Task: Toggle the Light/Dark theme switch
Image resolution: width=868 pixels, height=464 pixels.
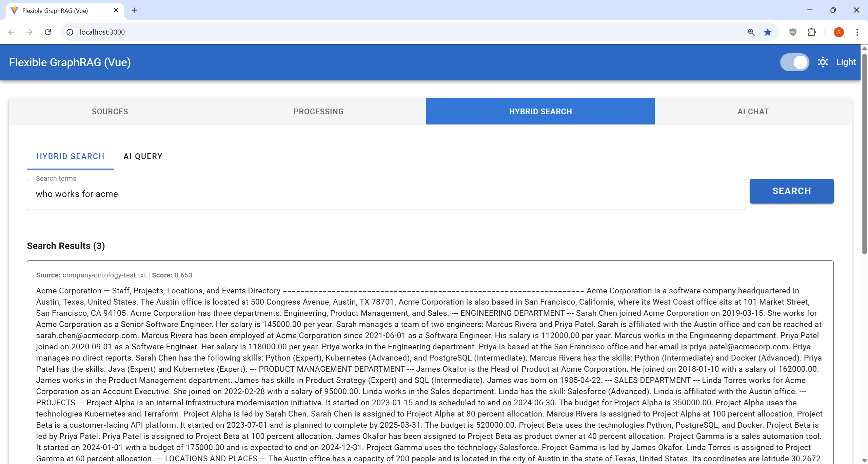Action: (794, 62)
